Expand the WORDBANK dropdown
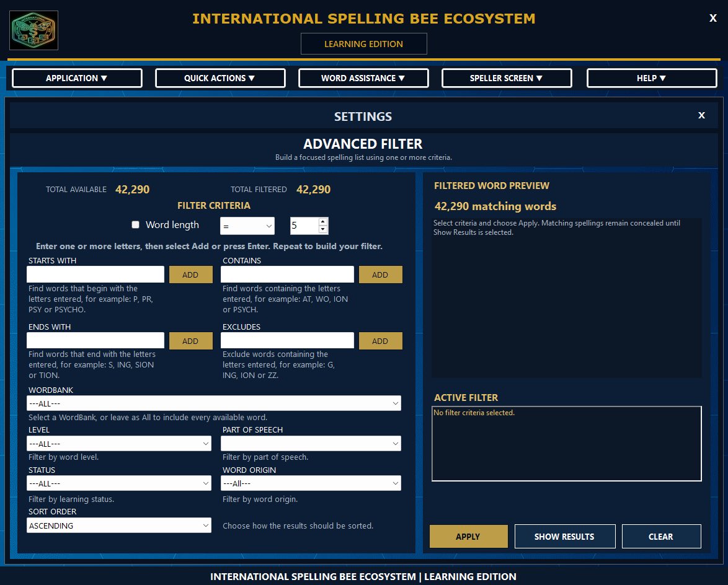Viewport: 728px width, 585px height. point(214,403)
